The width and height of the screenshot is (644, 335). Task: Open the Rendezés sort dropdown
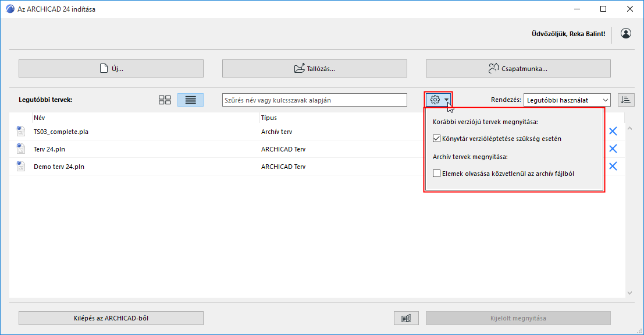(x=567, y=100)
